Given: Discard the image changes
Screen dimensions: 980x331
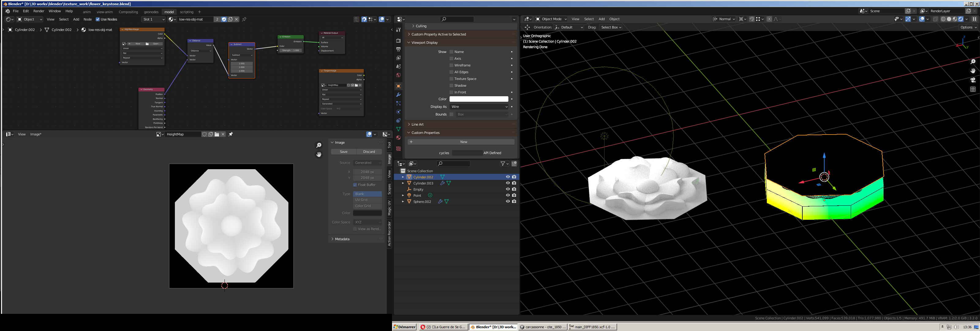Looking at the screenshot, I should point(369,152).
